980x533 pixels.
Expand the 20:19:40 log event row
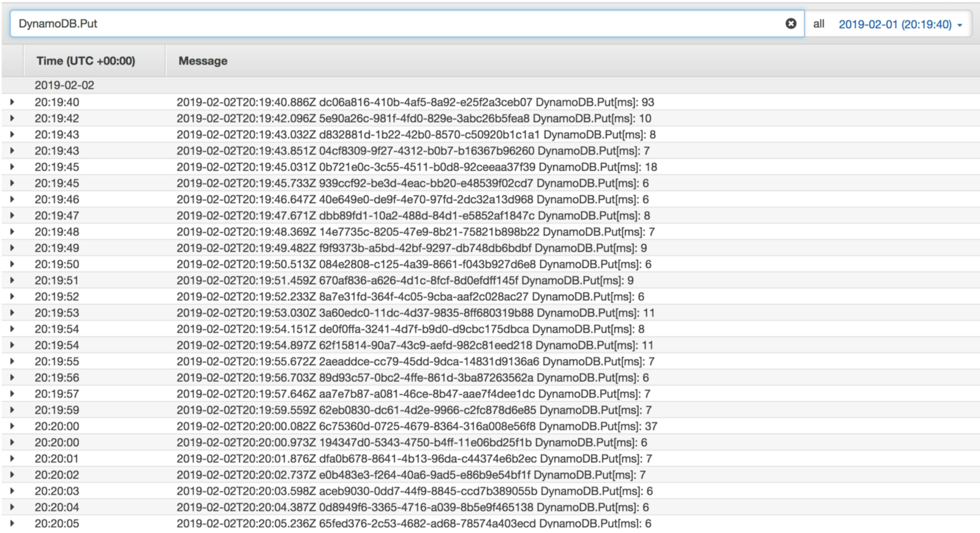(12, 102)
